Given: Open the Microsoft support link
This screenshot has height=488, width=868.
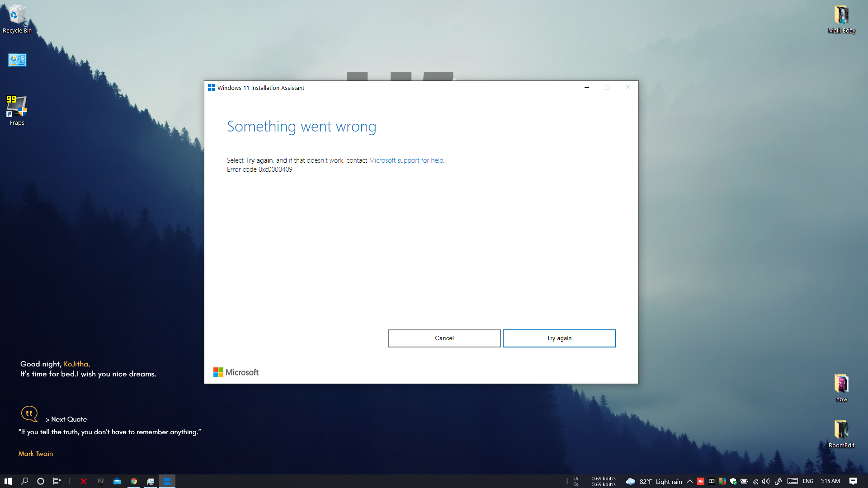Looking at the screenshot, I should 406,160.
